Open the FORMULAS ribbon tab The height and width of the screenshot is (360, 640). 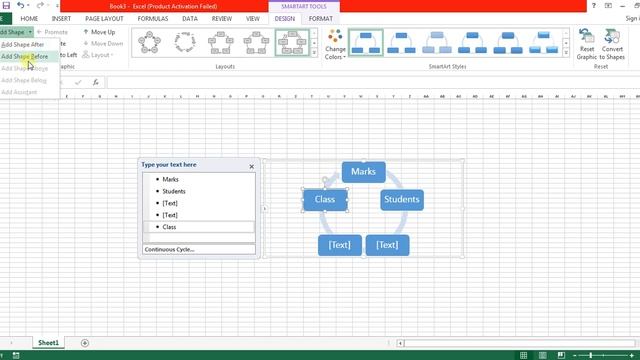[x=153, y=19]
